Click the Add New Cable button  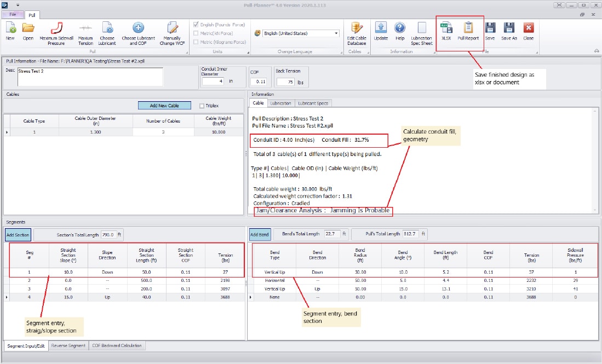point(164,106)
